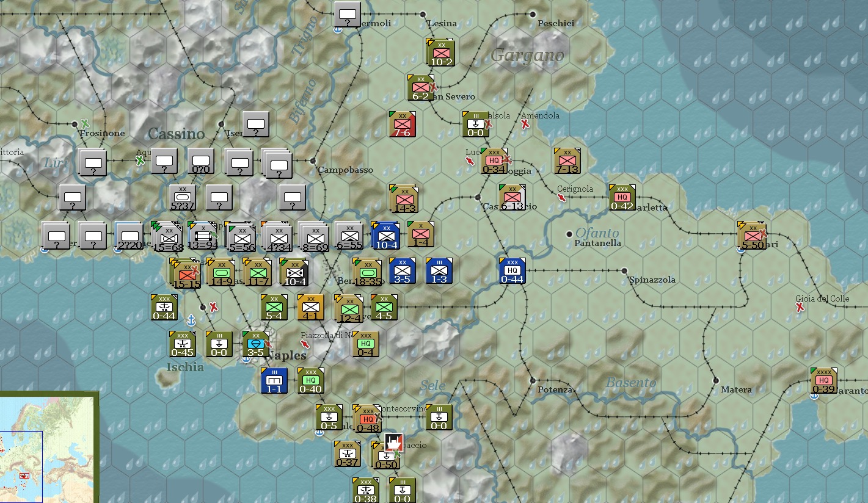Screen dimensions: 868x503
Task: Select the grey 5?37 armored unit
Action: 183,198
